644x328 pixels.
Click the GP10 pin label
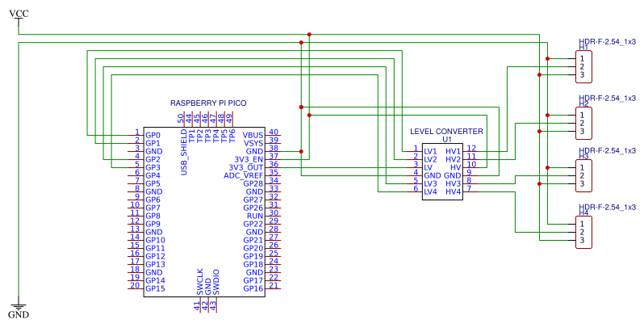[x=155, y=240]
